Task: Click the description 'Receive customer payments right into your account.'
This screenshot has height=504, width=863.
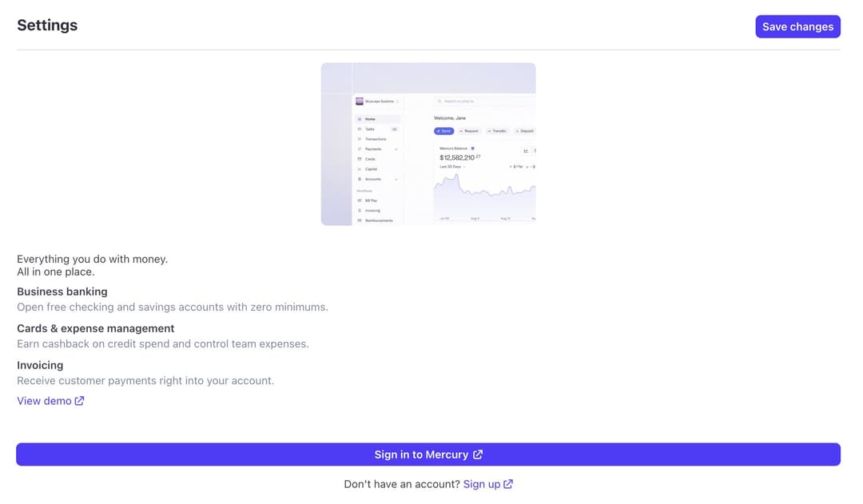Action: 145,381
